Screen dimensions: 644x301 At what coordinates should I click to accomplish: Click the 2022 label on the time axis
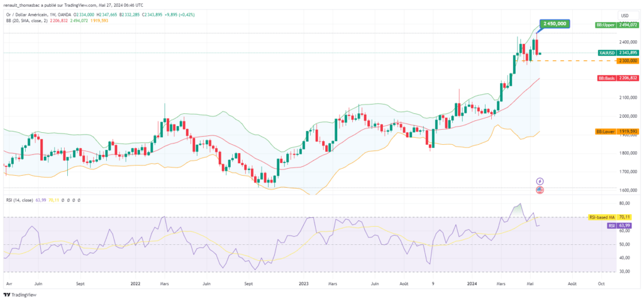pos(135,283)
